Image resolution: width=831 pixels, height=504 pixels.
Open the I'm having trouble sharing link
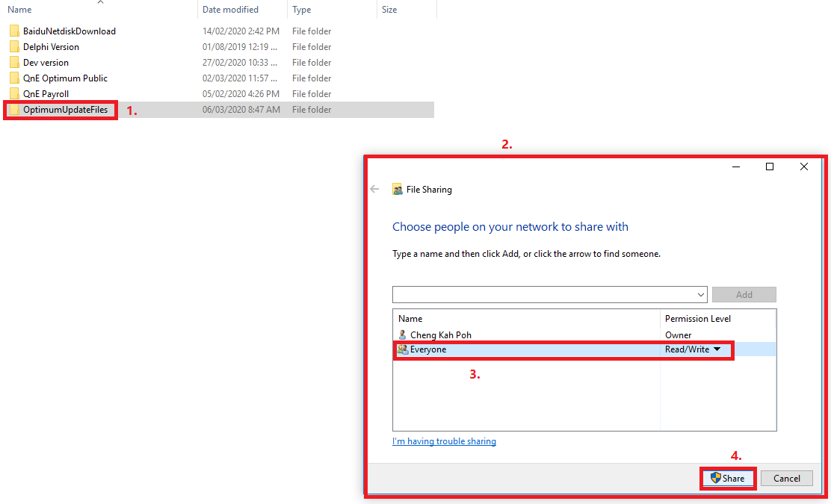click(444, 441)
